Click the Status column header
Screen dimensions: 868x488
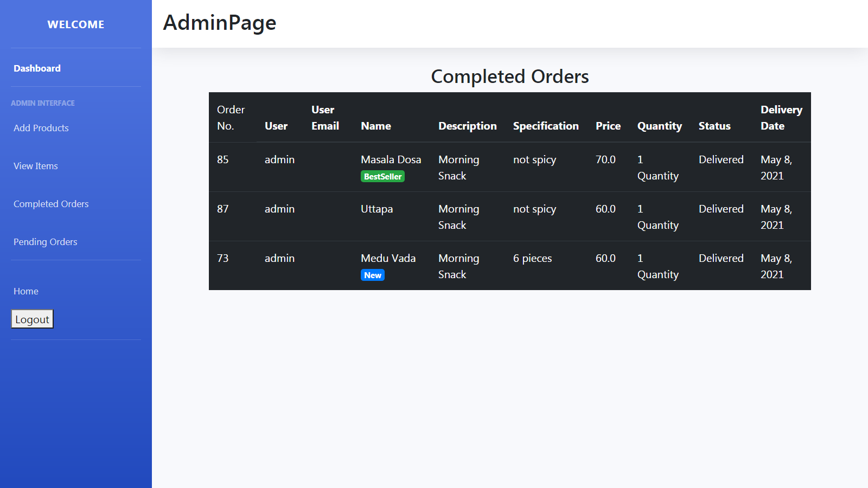(x=714, y=126)
